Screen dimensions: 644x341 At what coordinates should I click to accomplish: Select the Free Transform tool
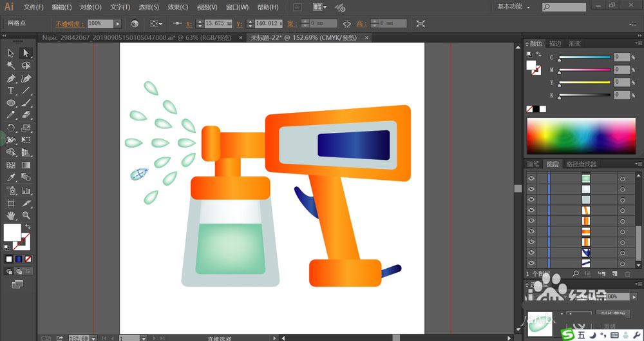coord(26,141)
